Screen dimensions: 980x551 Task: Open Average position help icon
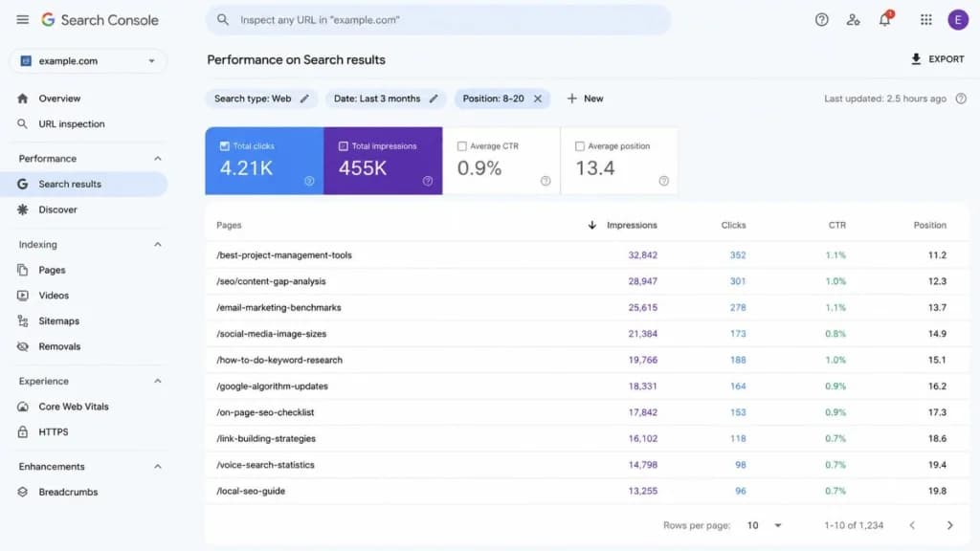click(664, 181)
